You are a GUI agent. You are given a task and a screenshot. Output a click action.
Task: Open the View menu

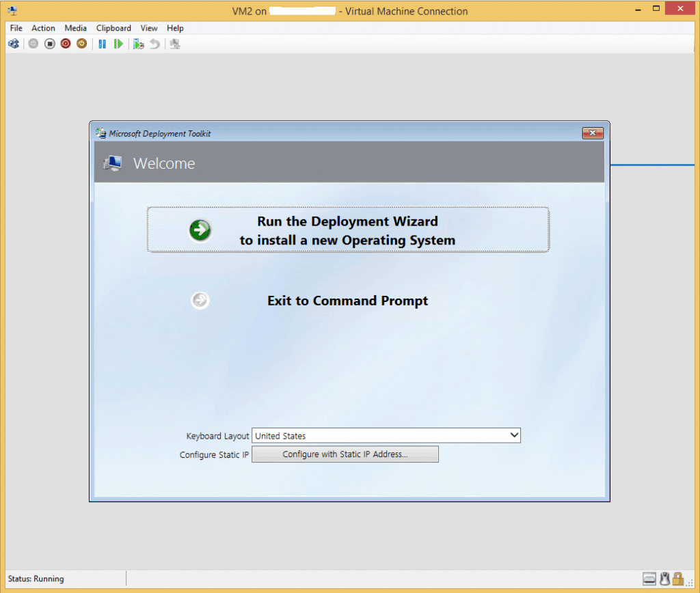[149, 27]
